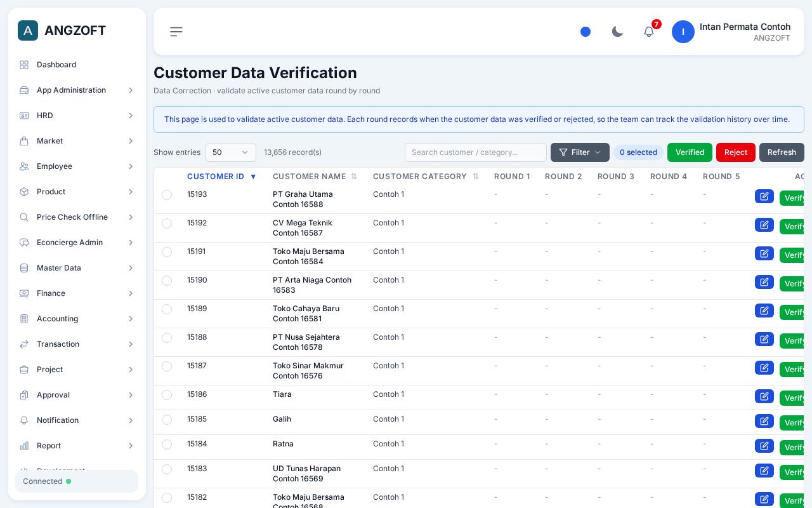This screenshot has height=508, width=812.
Task: Select row checkbox for customer 15190
Action: (167, 281)
